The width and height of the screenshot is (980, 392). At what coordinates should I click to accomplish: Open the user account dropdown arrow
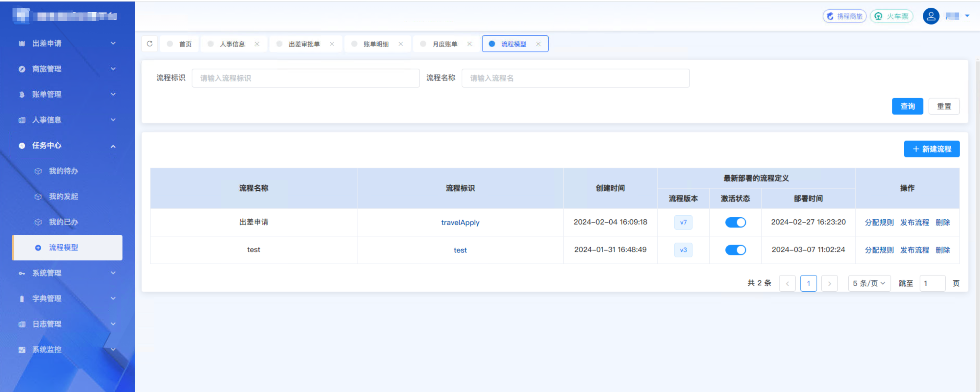pos(967,16)
